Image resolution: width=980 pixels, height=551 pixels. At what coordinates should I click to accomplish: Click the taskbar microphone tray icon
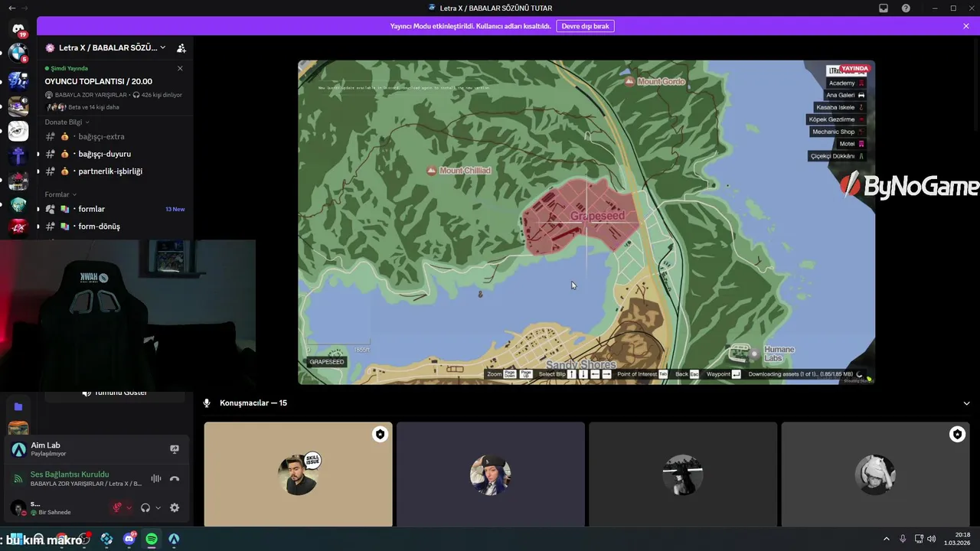(903, 539)
